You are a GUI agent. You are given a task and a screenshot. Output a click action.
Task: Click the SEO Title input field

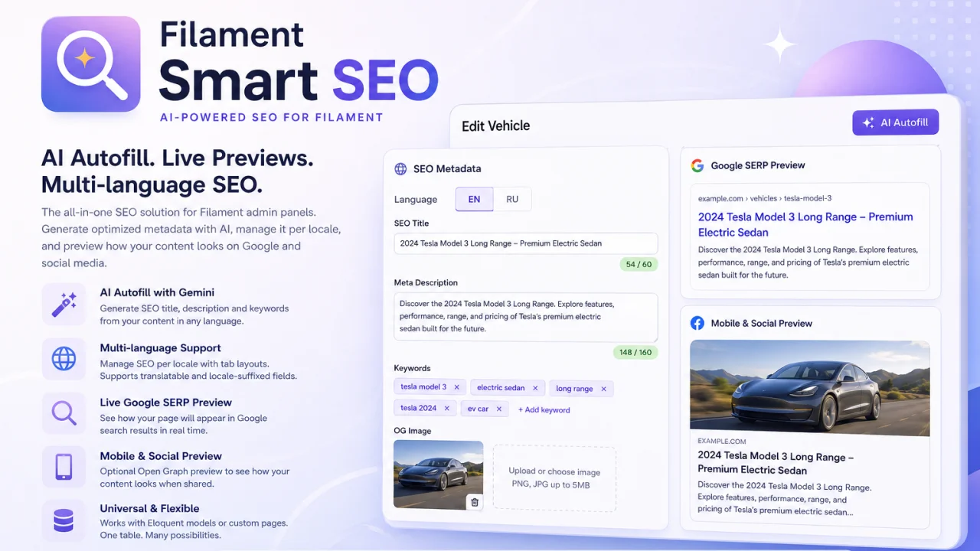pos(525,243)
